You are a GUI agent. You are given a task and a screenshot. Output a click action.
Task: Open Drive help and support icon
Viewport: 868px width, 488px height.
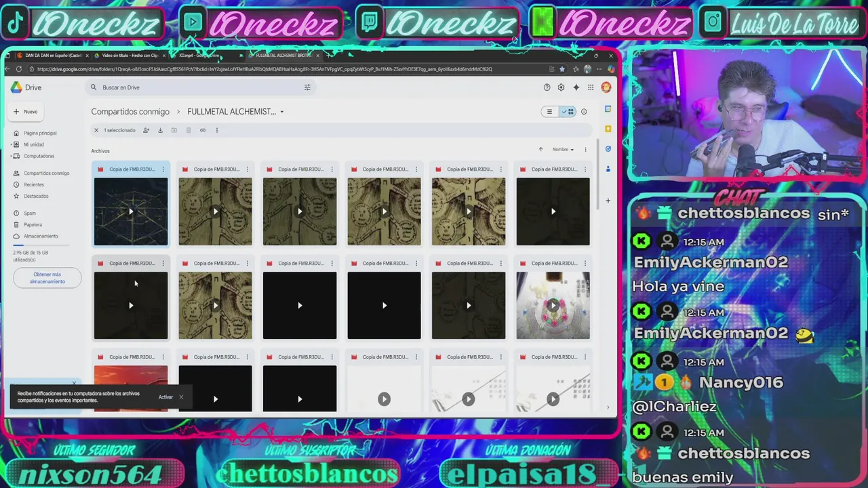point(547,87)
